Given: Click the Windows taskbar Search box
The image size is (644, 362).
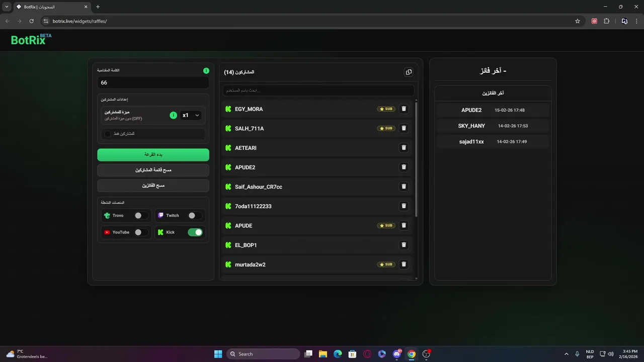Looking at the screenshot, I should coord(263,354).
